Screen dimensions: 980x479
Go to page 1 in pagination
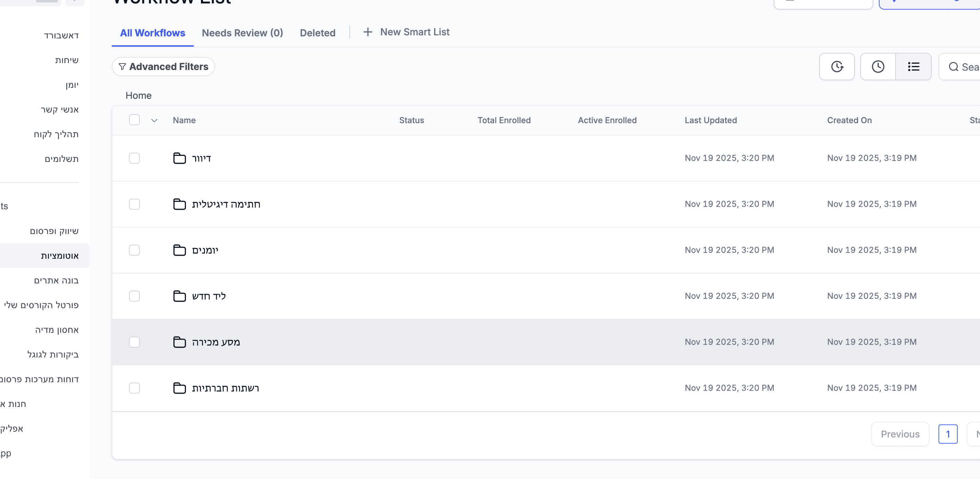point(948,434)
